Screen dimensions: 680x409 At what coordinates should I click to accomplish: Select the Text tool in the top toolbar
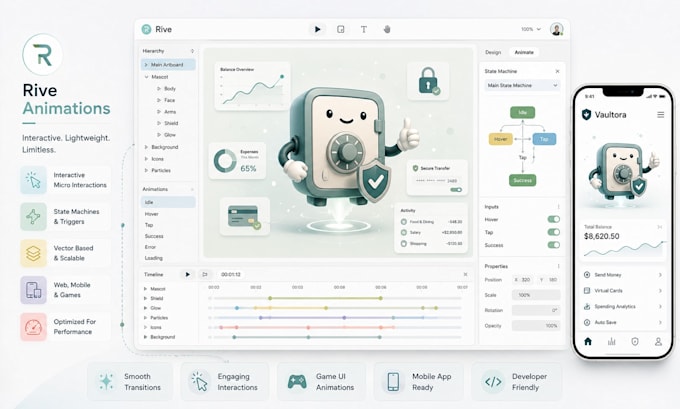363,29
